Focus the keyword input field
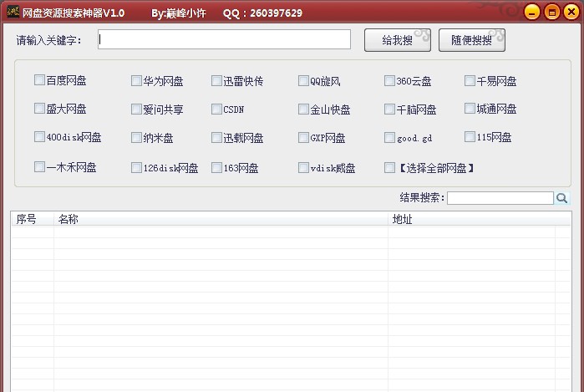The image size is (584, 392). tap(224, 39)
